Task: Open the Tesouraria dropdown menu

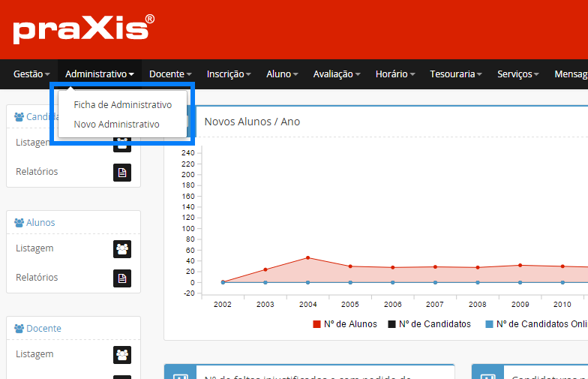Action: (456, 74)
